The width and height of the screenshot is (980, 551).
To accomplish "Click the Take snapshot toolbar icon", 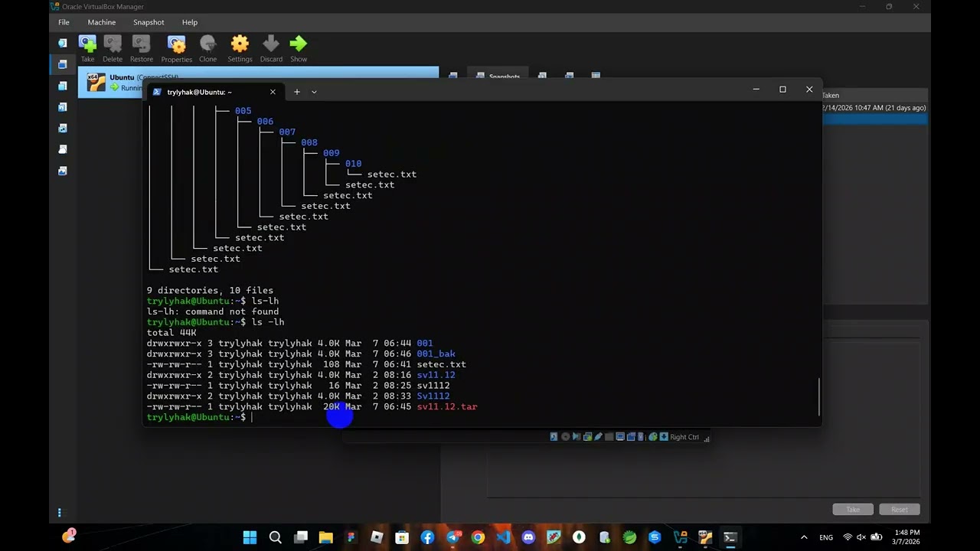I will click(x=87, y=44).
